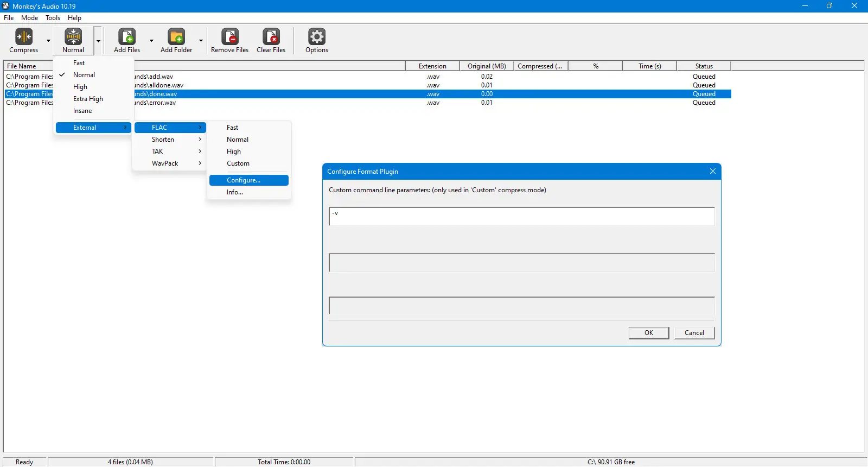Sort by Compressed column header
Image resolution: width=868 pixels, height=467 pixels.
pyautogui.click(x=541, y=66)
